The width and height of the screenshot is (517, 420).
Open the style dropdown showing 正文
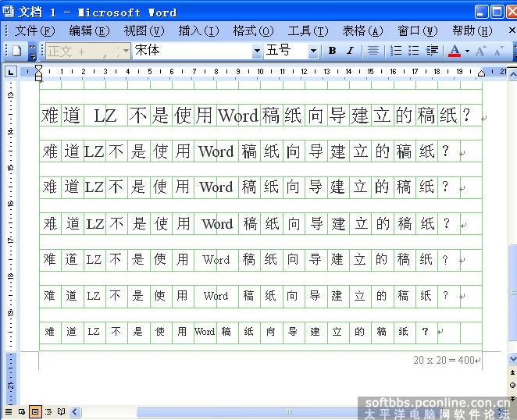click(x=88, y=51)
